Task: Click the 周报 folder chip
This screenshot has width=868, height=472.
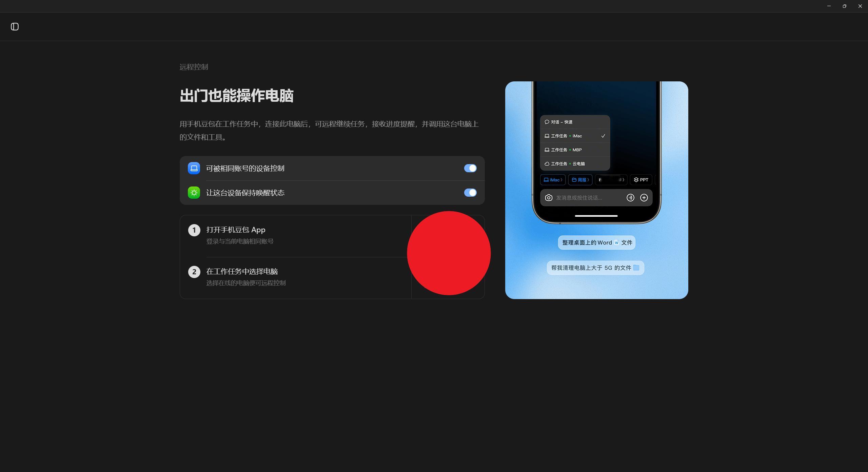Action: pos(580,180)
